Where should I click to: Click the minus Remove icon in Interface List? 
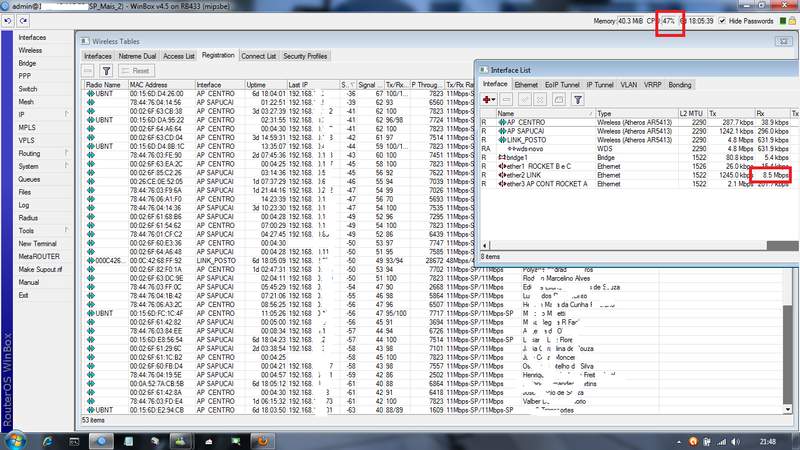coord(506,99)
